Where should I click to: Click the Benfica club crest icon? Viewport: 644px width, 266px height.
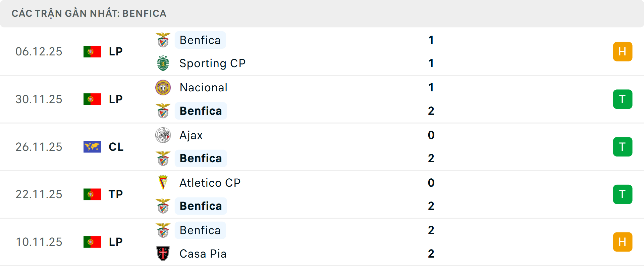(163, 40)
